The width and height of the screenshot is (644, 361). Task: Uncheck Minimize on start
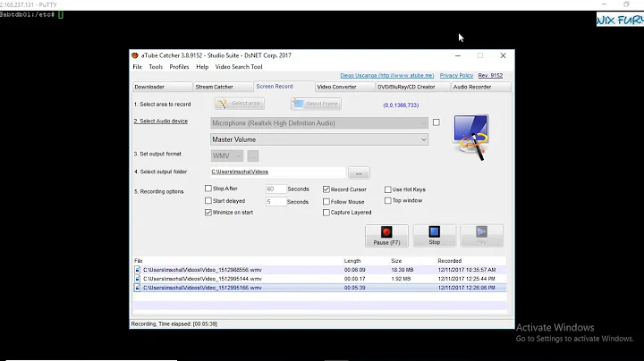click(x=208, y=213)
